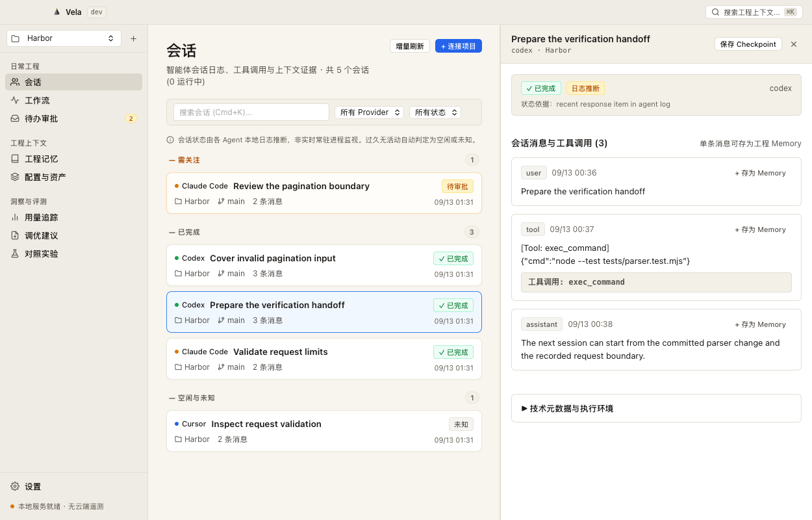Select Prepare the verification handoff session card
812x520 pixels.
coord(324,312)
